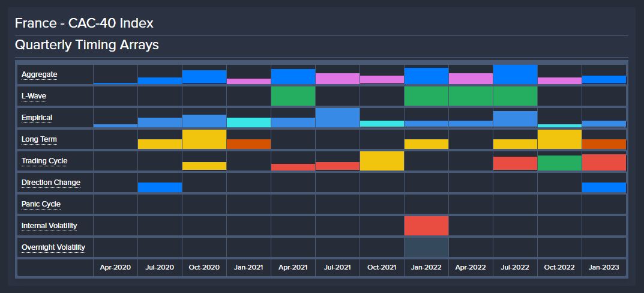Click the blue Empirical bar in Apr-2021
Viewport: 644px width, 293px height.
293,122
